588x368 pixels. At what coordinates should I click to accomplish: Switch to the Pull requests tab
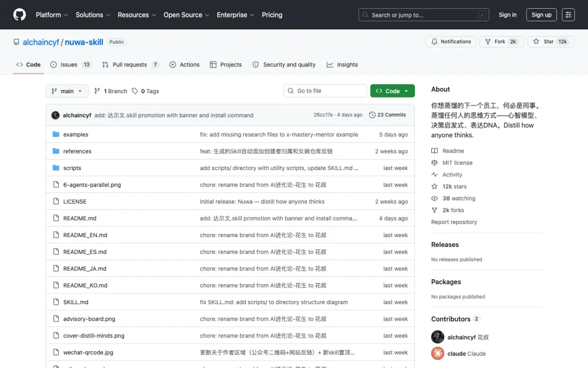click(x=130, y=64)
